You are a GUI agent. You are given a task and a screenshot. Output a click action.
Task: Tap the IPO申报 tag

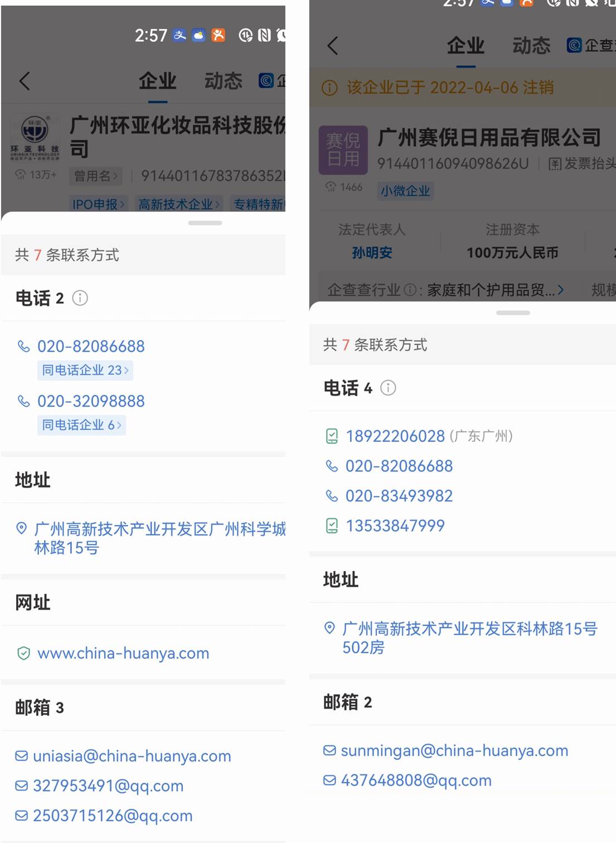98,204
